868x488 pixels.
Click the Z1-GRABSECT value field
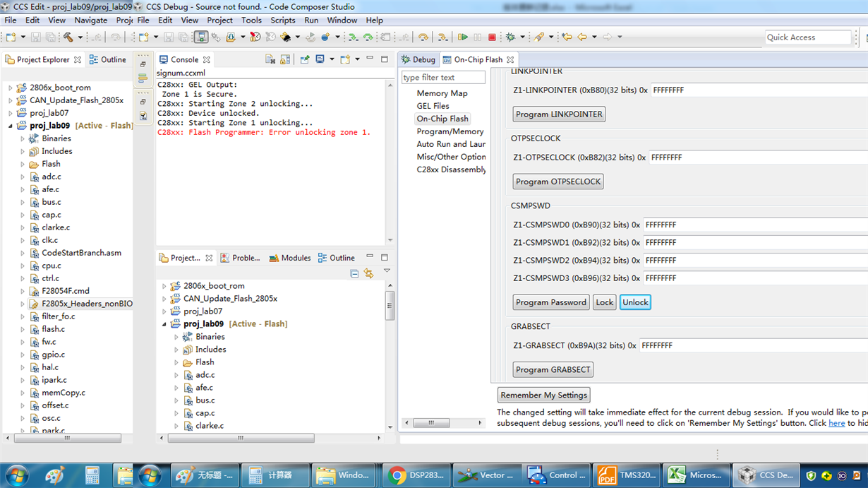click(753, 346)
